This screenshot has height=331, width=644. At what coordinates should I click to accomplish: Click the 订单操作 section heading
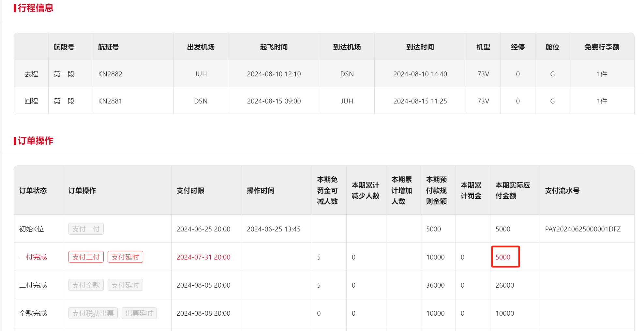(35, 141)
